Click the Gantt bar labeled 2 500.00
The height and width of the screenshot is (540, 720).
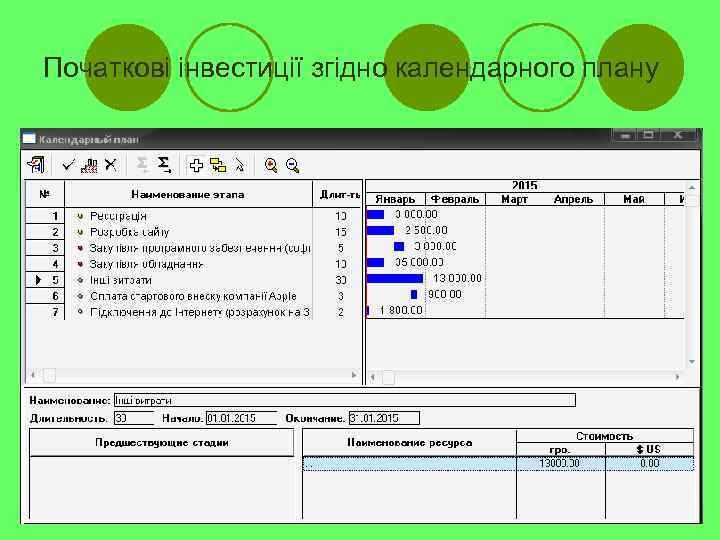click(380, 230)
